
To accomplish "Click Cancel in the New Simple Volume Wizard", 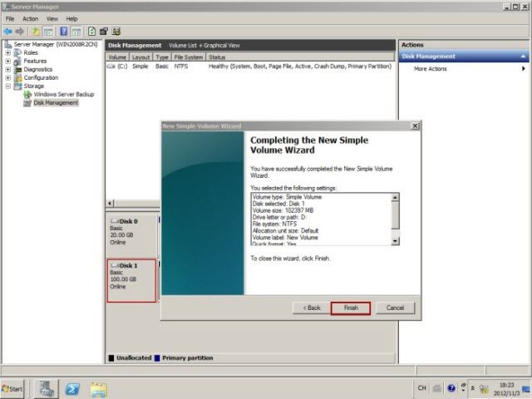I will [x=396, y=308].
